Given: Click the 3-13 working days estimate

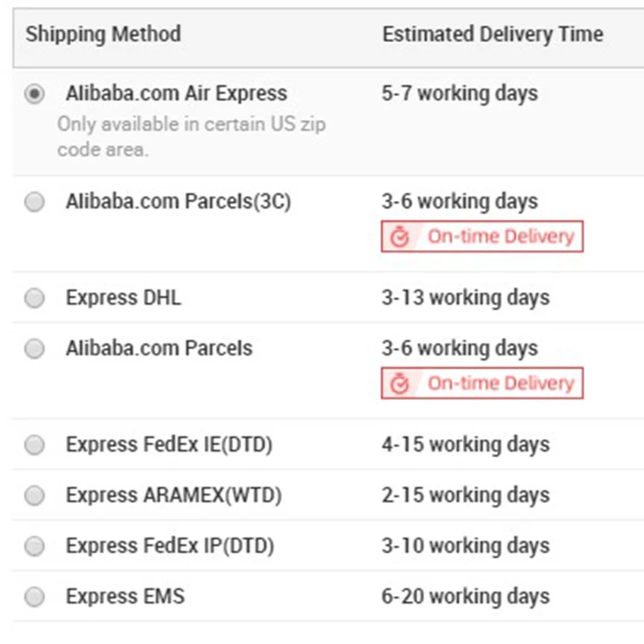Looking at the screenshot, I should click(x=465, y=298).
